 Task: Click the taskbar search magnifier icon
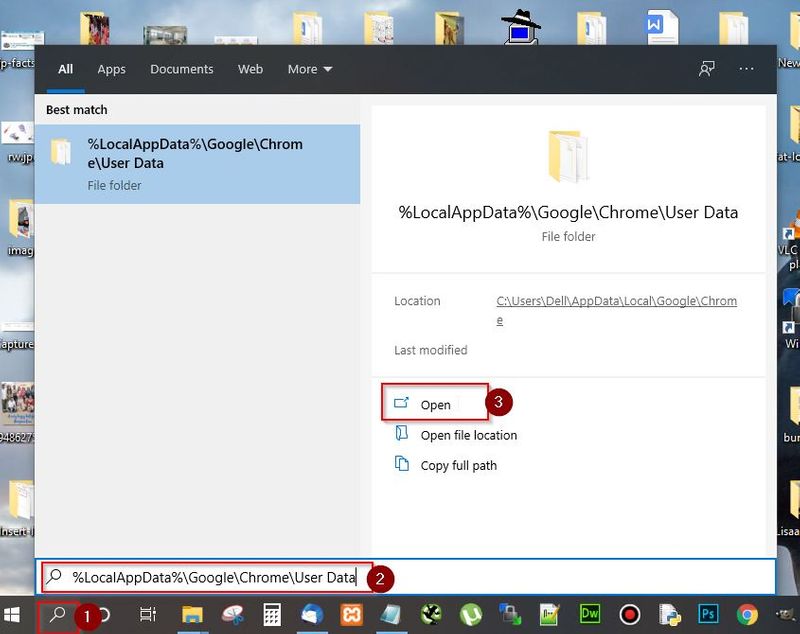pyautogui.click(x=58, y=615)
